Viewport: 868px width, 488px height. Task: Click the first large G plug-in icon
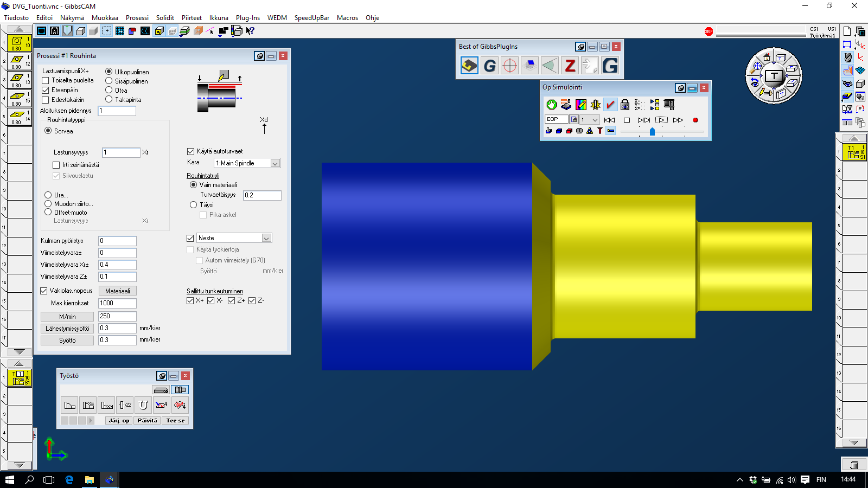pos(490,66)
